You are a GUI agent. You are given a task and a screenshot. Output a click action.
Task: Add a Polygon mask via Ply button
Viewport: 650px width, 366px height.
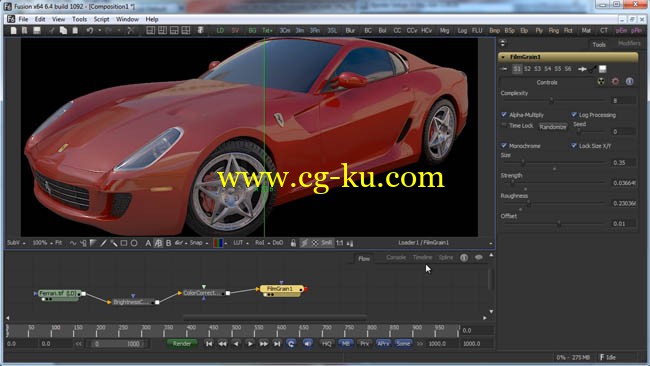pos(539,31)
